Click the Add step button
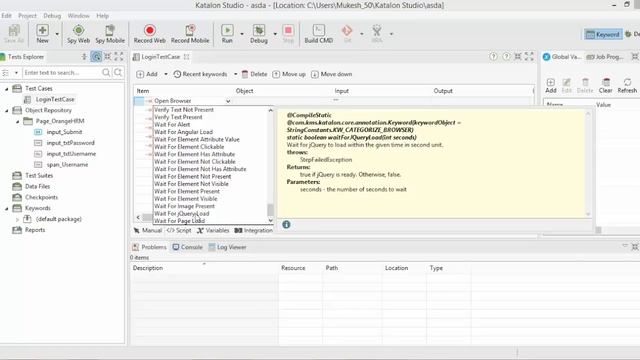The height and width of the screenshot is (360, 640). (147, 74)
